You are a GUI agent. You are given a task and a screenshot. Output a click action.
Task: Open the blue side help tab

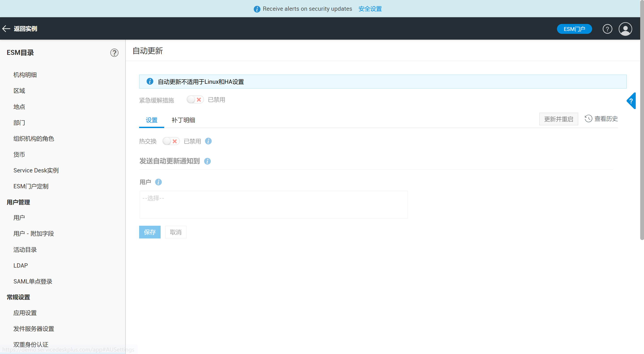pyautogui.click(x=631, y=101)
